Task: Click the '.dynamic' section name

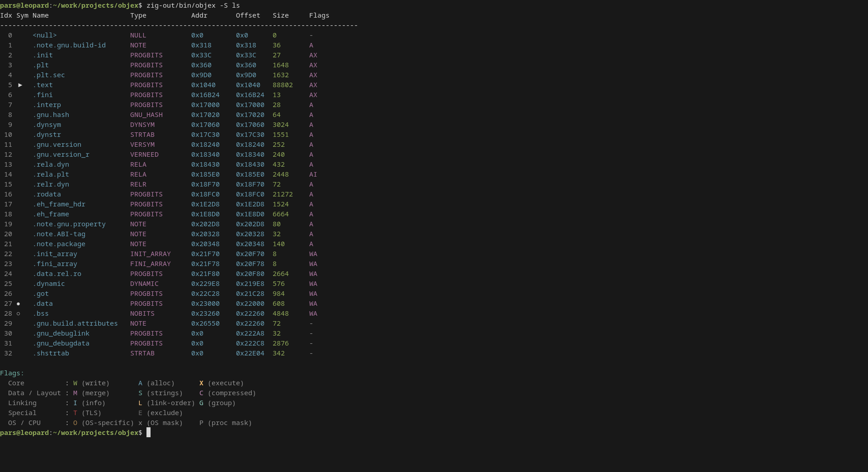Action: point(49,284)
